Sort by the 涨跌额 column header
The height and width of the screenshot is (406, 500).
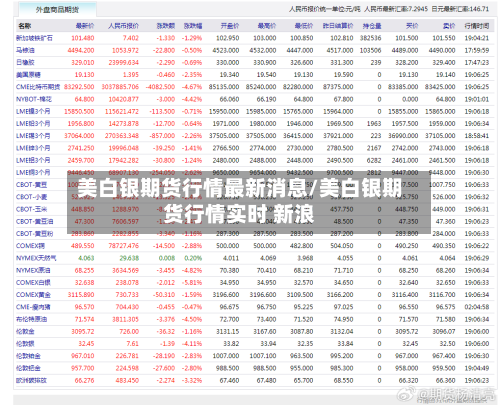[x=166, y=26]
